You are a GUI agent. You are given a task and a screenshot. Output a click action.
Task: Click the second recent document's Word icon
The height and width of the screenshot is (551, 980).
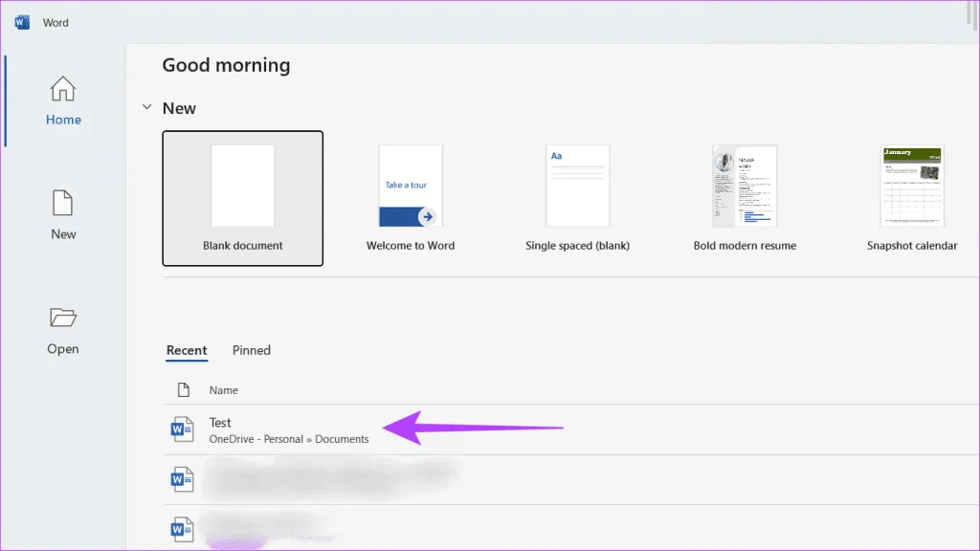point(182,479)
